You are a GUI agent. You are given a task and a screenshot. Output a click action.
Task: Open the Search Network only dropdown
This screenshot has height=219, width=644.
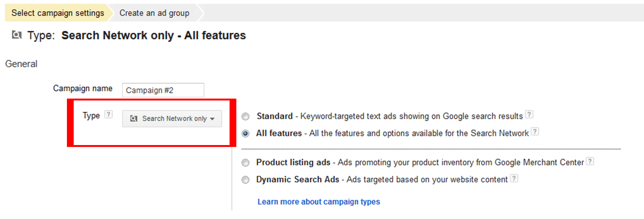172,119
